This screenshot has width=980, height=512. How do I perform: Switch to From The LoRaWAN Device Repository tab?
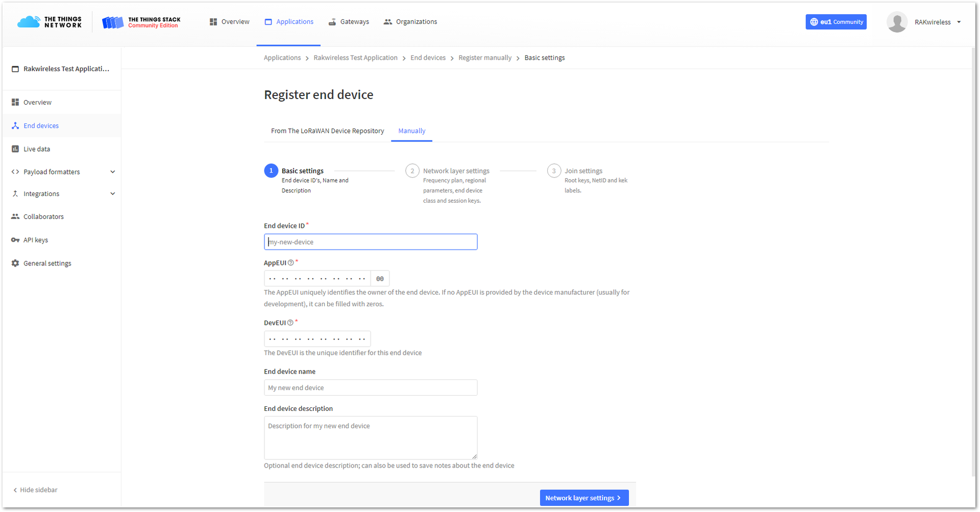click(x=327, y=131)
